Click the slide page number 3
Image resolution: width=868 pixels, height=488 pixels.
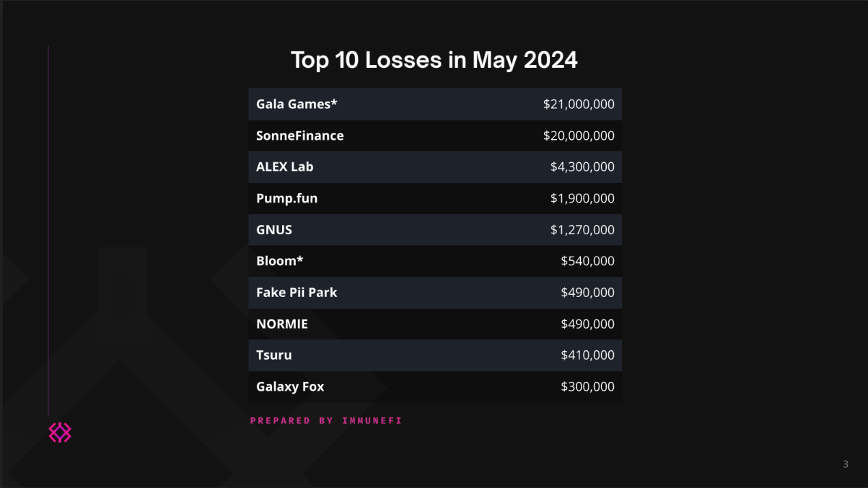(846, 464)
